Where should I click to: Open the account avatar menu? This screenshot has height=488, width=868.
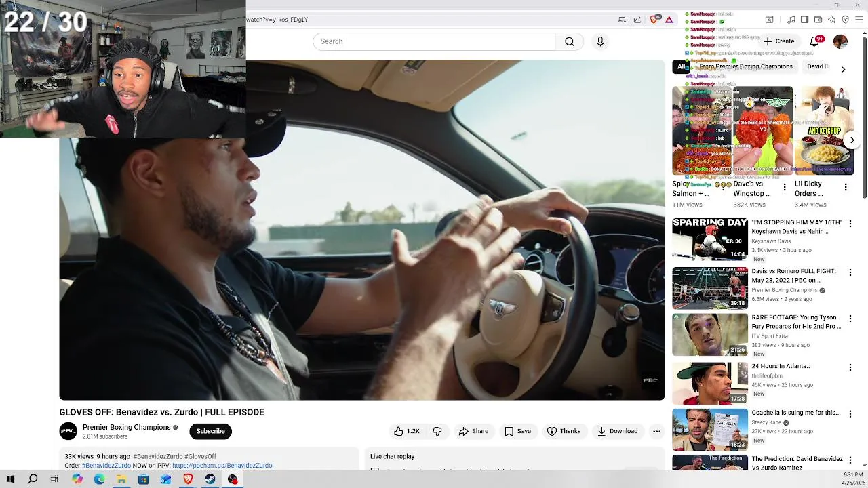[840, 41]
